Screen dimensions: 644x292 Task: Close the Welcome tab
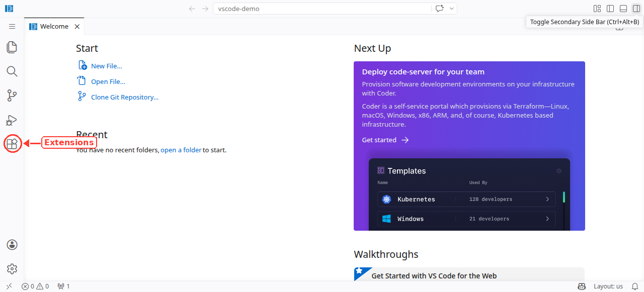[77, 27]
